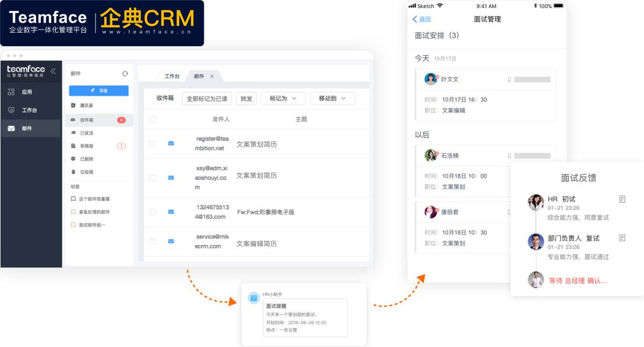644x347 pixels.
Task: Click the 等待 总经理 确认 link
Action: tap(578, 280)
